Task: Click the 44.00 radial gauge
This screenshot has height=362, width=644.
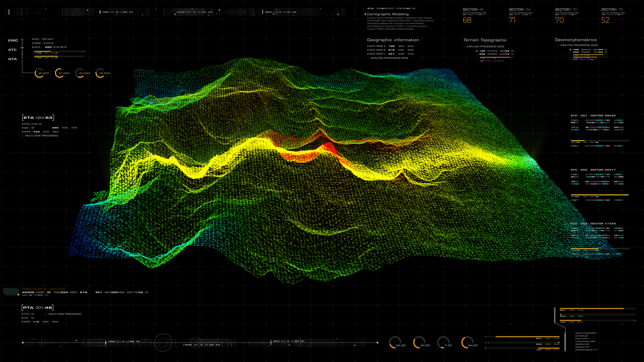Action: (419, 343)
